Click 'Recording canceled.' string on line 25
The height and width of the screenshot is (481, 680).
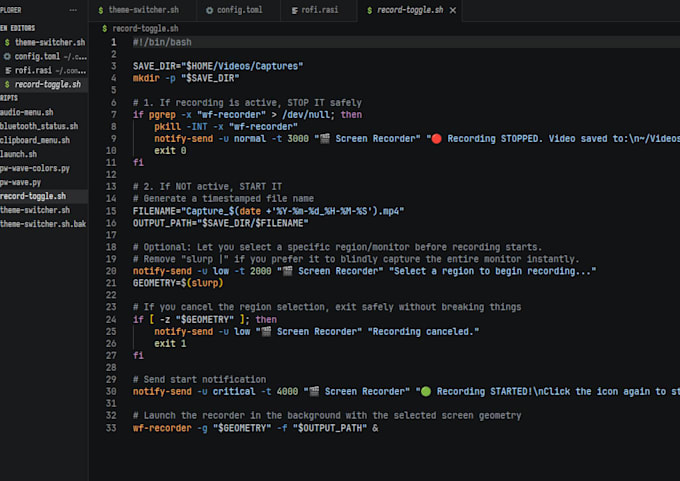(x=423, y=331)
